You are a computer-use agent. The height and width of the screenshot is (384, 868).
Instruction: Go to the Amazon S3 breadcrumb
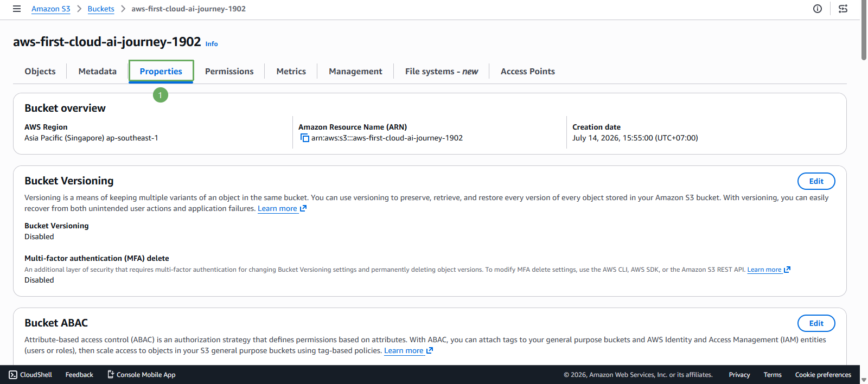click(51, 9)
